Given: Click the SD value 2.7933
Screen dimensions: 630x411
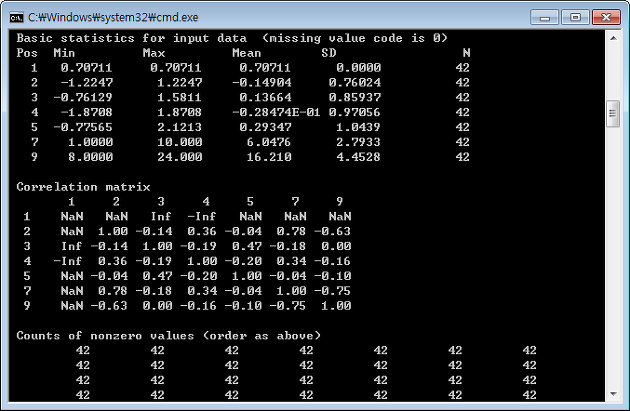Looking at the screenshot, I should pyautogui.click(x=358, y=142).
